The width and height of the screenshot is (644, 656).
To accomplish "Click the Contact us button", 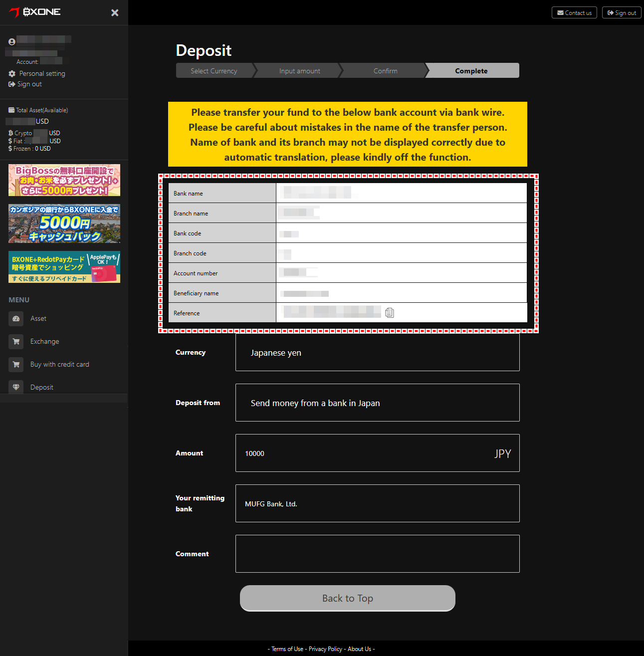I will click(574, 12).
